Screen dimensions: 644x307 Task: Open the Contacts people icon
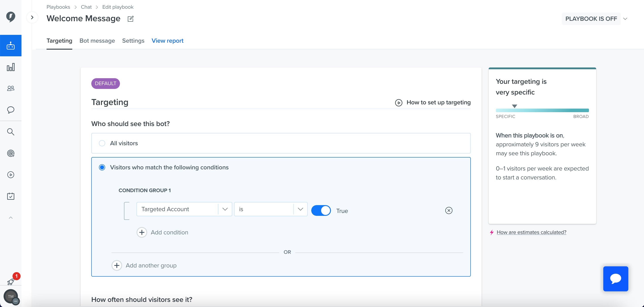11,88
